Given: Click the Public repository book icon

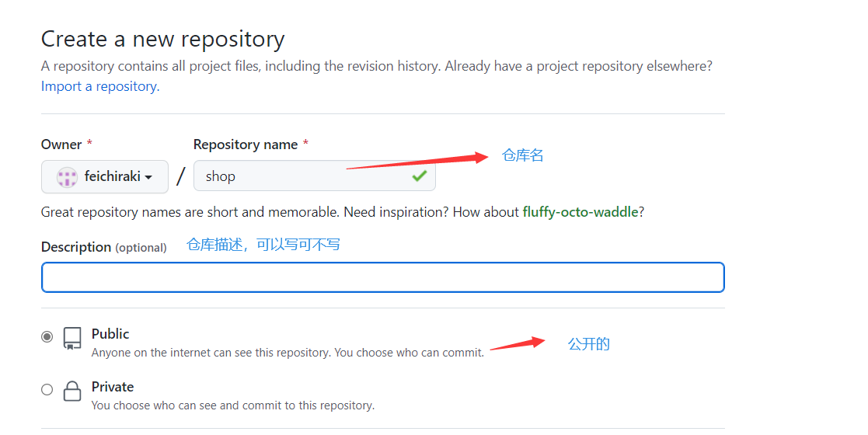Looking at the screenshot, I should (72, 339).
